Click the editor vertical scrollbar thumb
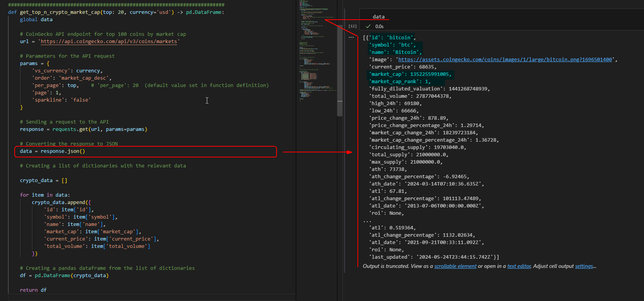The height and width of the screenshot is (301, 644). [340, 71]
